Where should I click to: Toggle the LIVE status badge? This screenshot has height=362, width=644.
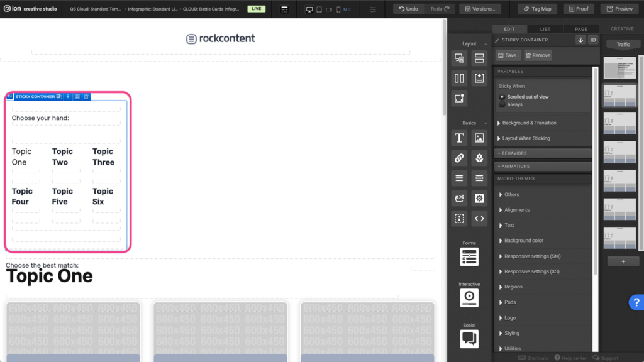(x=257, y=9)
